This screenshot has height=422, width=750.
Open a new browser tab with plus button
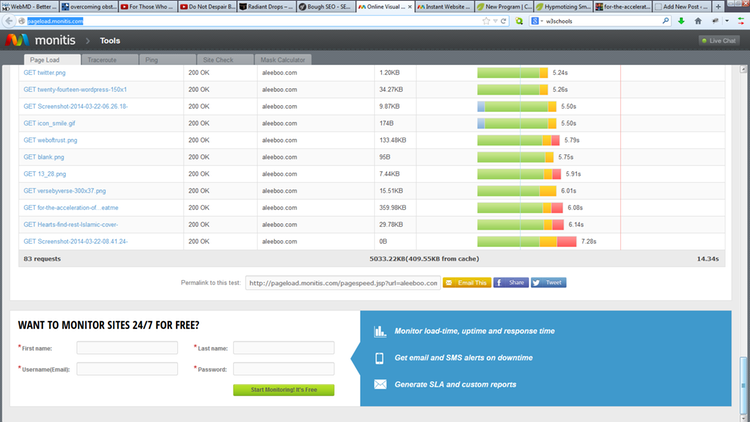coord(718,7)
